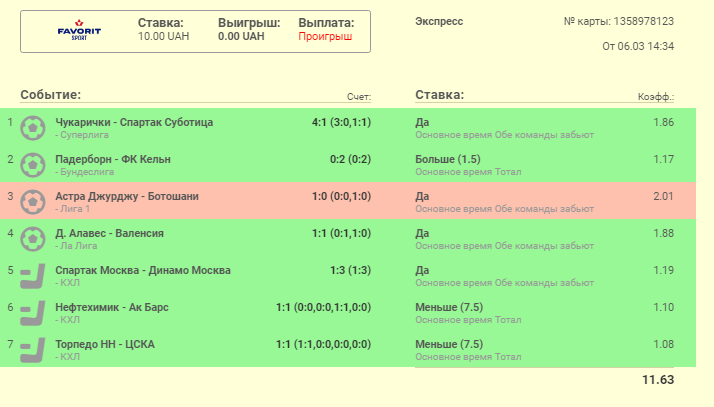Click coefficient 2.01 in losing row
The image size is (714, 407).
[x=663, y=196]
